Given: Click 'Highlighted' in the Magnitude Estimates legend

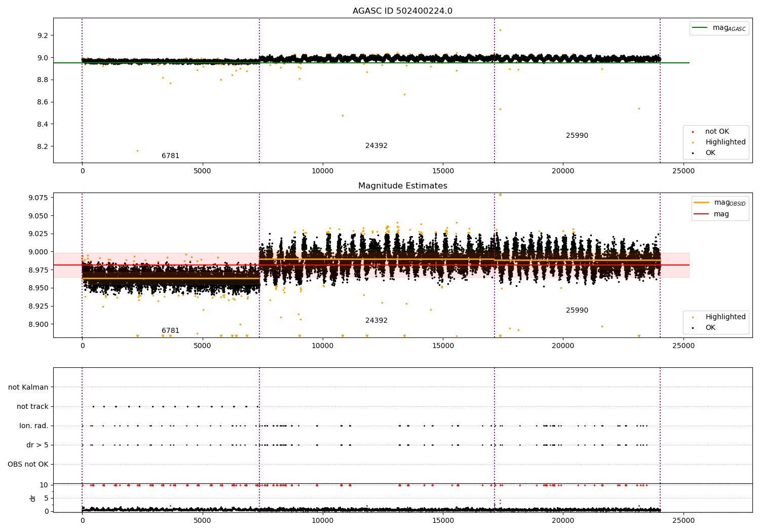Looking at the screenshot, I should pyautogui.click(x=726, y=317).
